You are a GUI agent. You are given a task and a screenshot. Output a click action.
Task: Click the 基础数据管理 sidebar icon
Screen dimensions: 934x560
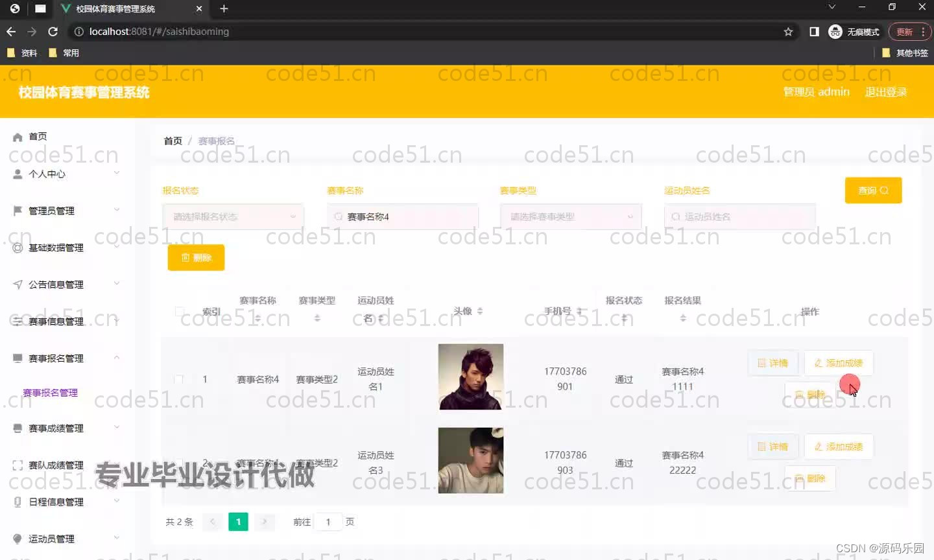point(18,248)
